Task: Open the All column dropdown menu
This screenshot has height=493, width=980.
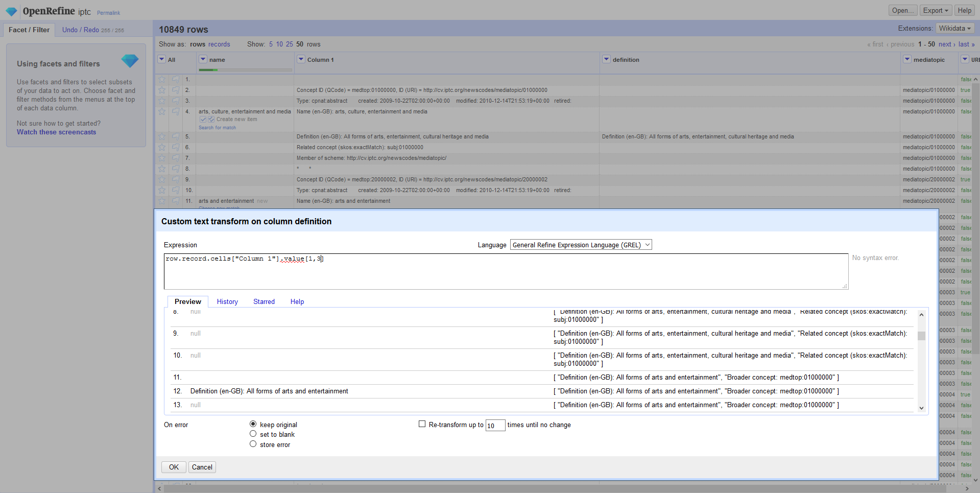Action: click(x=162, y=59)
